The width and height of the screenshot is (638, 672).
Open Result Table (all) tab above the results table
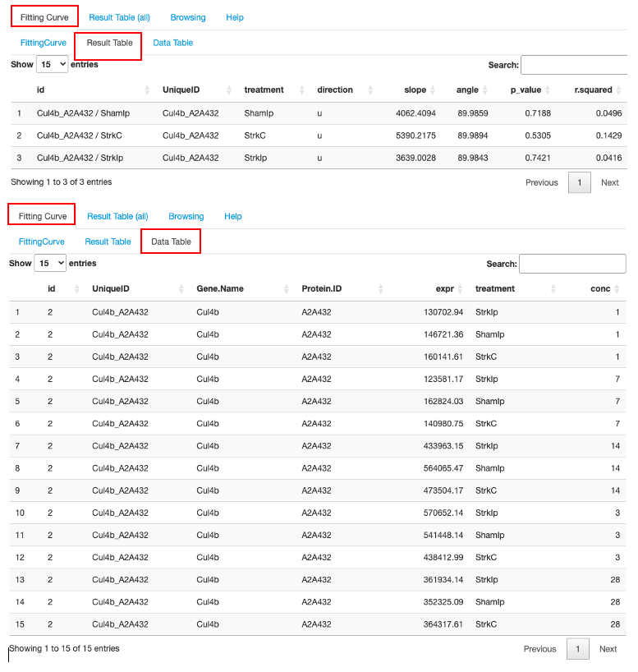[120, 17]
